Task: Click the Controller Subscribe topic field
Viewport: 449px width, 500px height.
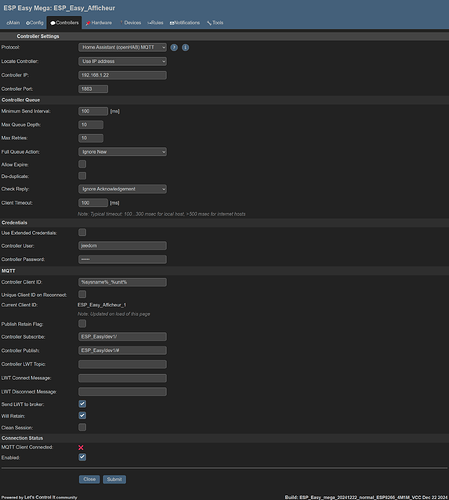Action: 123,337
